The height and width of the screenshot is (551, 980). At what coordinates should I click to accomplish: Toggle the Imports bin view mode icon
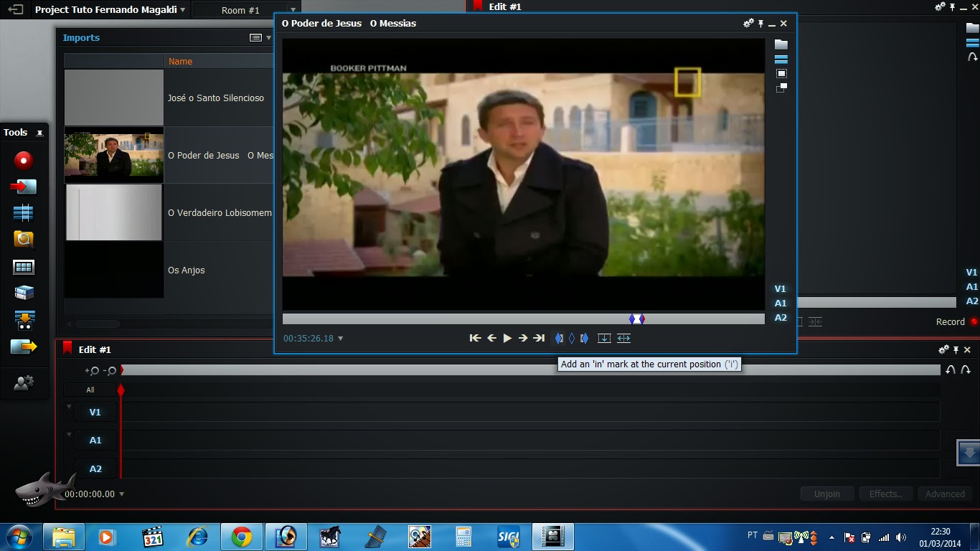tap(255, 37)
